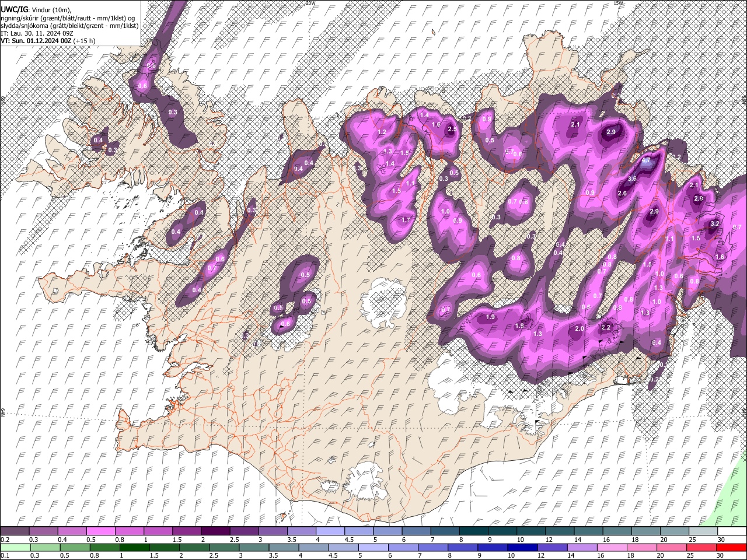
Task: Select the top-row bright pink swatch between 0.5 and 0.8
Action: pyautogui.click(x=100, y=531)
